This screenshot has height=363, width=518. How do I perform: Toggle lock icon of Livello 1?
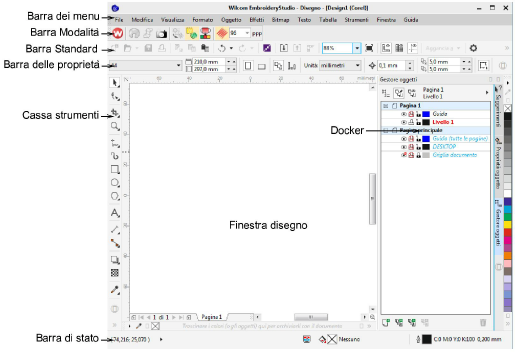tap(418, 122)
